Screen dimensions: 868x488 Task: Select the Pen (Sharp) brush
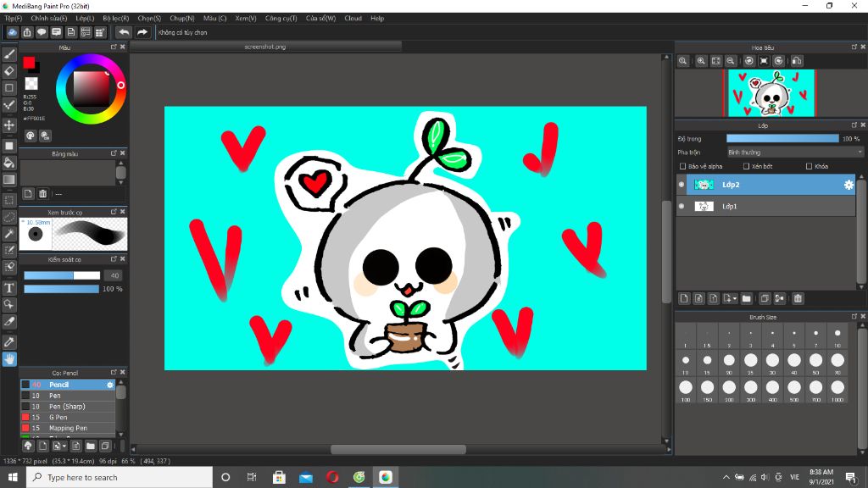pyautogui.click(x=68, y=406)
